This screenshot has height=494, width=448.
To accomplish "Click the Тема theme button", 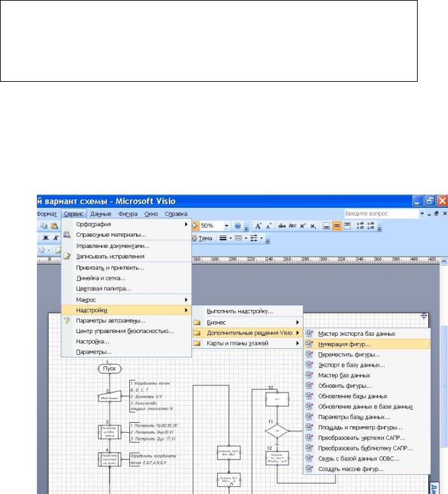I will (x=203, y=238).
